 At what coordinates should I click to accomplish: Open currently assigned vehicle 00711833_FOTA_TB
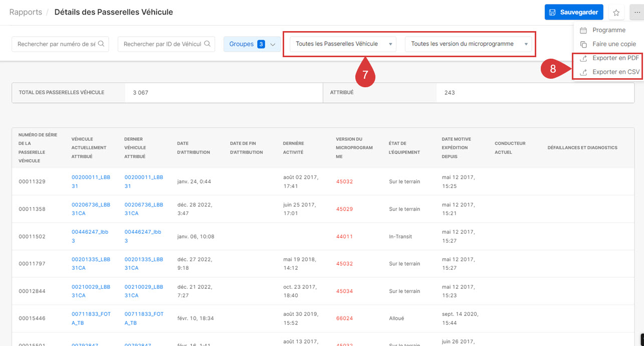click(91, 318)
